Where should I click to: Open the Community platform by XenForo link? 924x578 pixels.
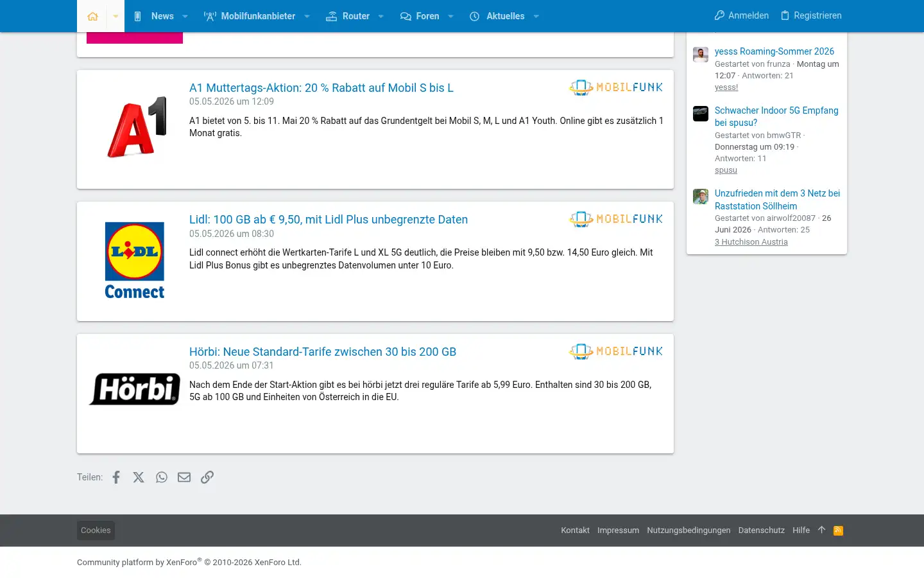pyautogui.click(x=189, y=562)
